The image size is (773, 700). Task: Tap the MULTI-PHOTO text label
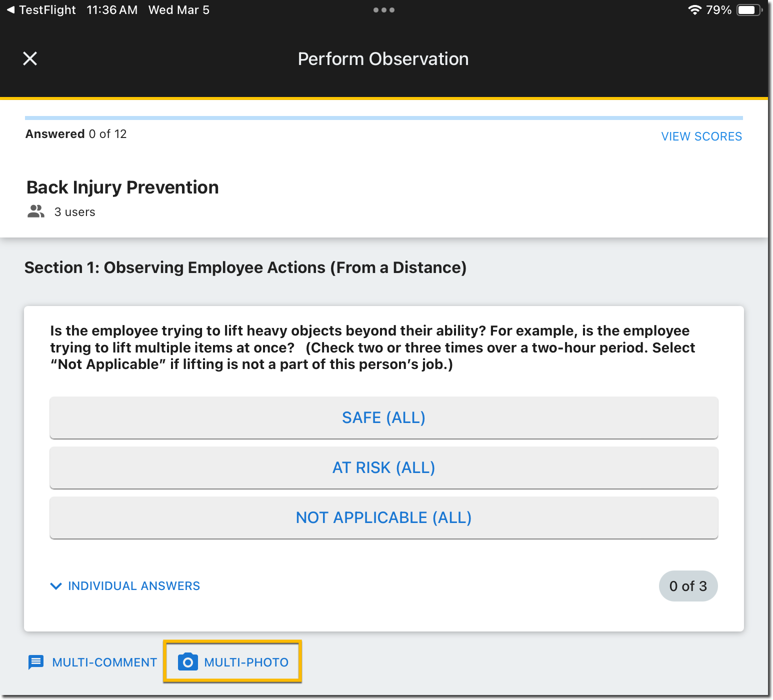pyautogui.click(x=246, y=662)
